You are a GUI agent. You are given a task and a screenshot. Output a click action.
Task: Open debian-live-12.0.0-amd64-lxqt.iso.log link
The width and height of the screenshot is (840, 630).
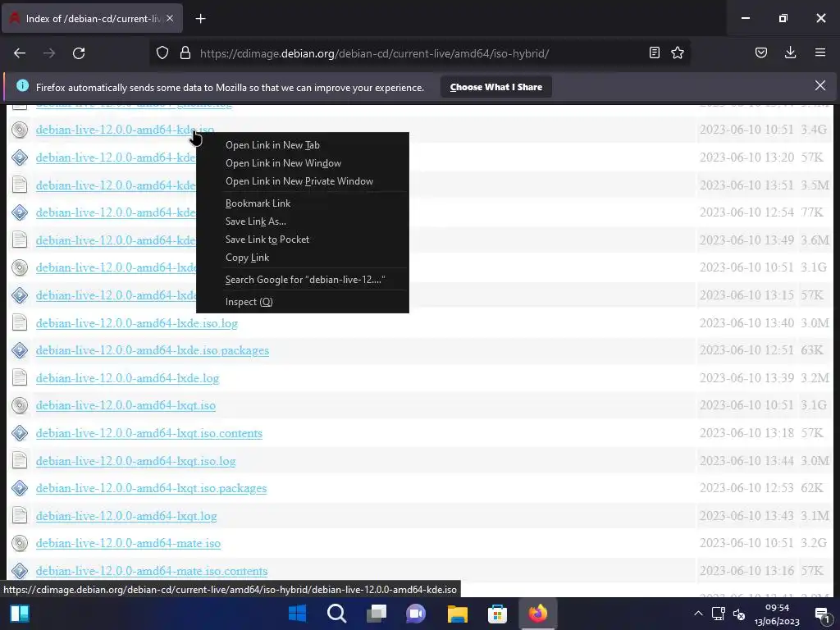click(x=135, y=461)
